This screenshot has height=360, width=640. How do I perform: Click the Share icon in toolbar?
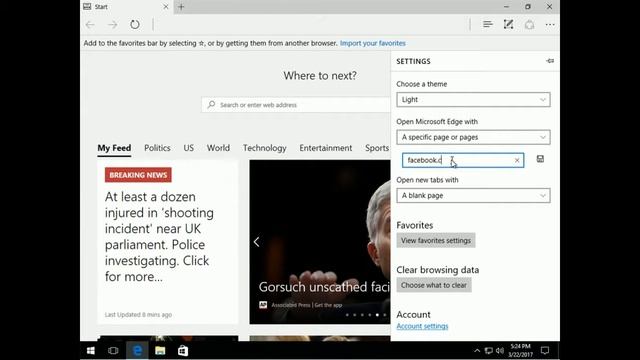coord(529,24)
